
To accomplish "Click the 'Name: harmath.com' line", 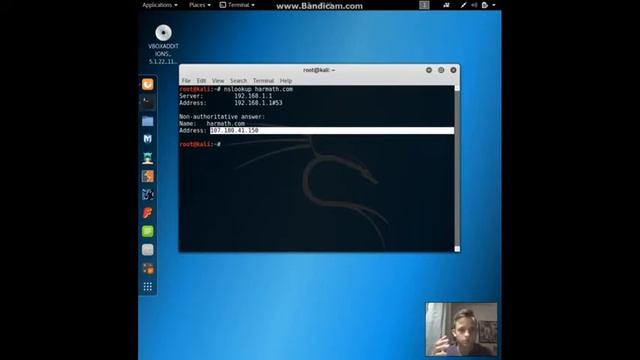I will point(212,124).
